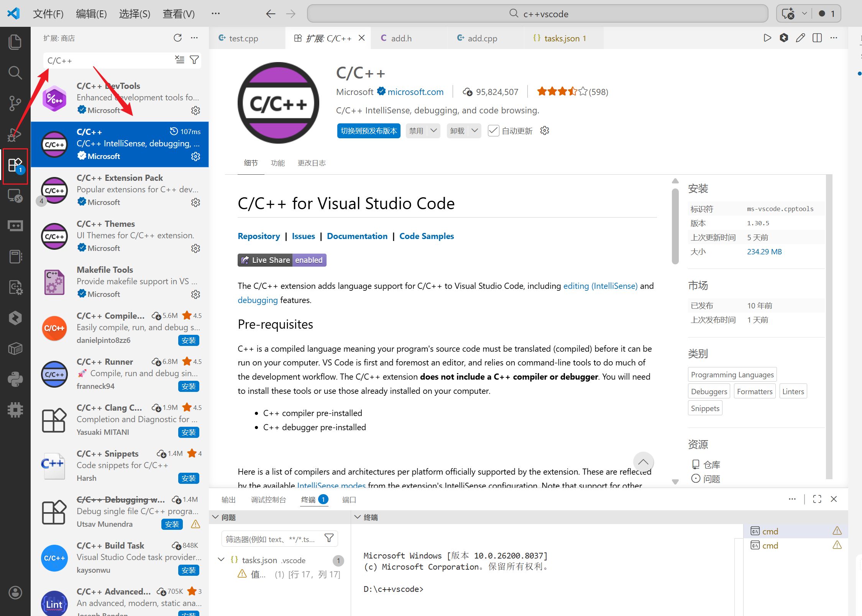The height and width of the screenshot is (616, 862).
Task: Open the Programming Languages category tag
Action: (732, 374)
